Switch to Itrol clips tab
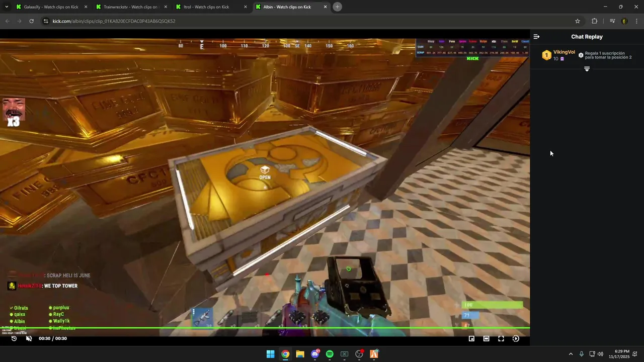Image resolution: width=644 pixels, height=362 pixels. [211, 7]
